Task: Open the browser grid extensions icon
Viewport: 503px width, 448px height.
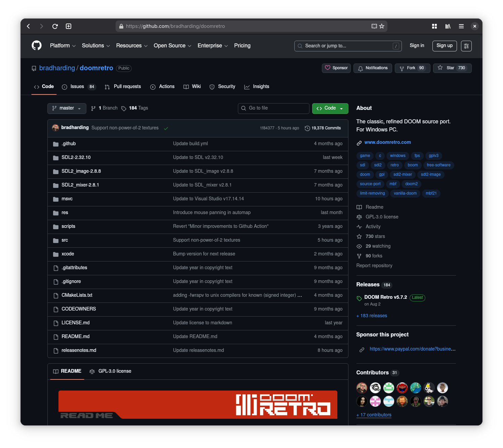Action: [x=434, y=26]
